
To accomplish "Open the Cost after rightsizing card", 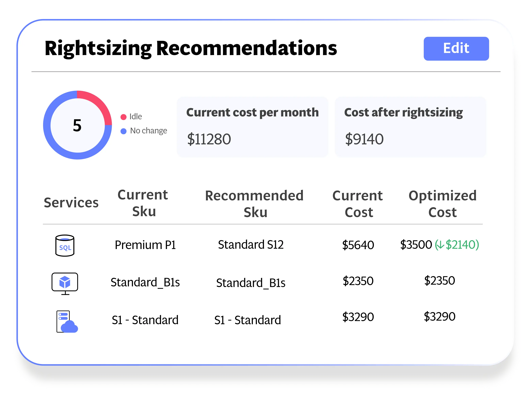I will point(410,127).
